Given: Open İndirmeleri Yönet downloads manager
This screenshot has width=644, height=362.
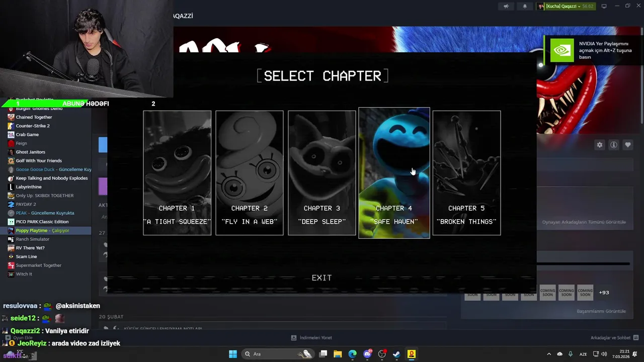Looking at the screenshot, I should (x=312, y=338).
